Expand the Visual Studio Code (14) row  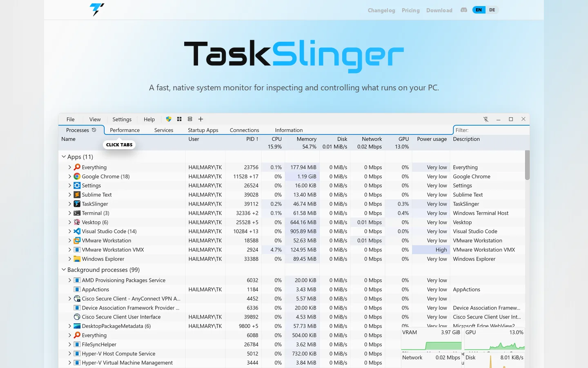click(70, 231)
